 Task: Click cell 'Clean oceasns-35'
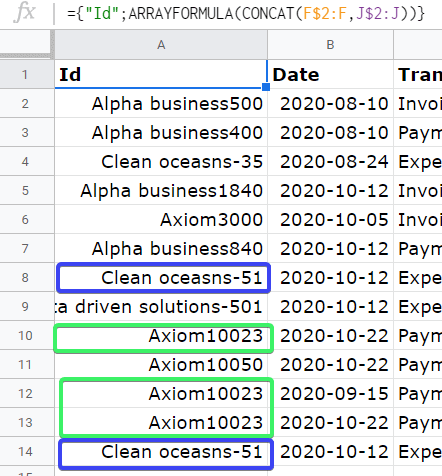coord(161,162)
